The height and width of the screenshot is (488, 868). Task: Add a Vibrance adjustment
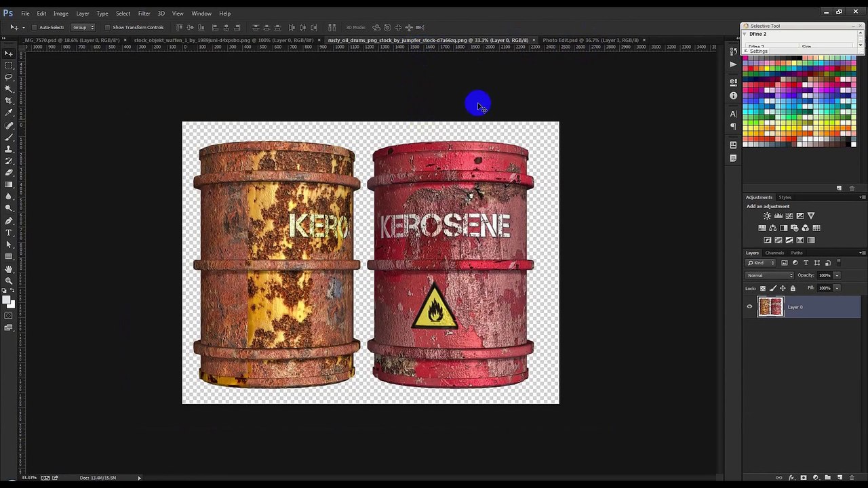[811, 216]
